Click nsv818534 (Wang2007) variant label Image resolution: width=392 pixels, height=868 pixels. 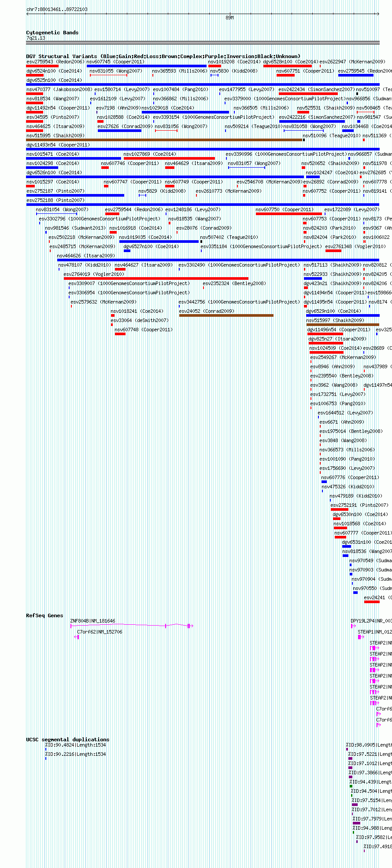53,99
